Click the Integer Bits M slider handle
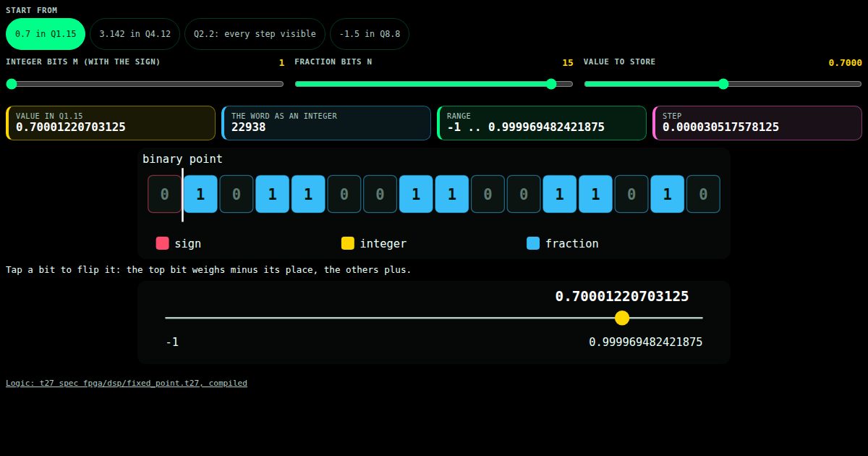Viewport: 868px width, 456px height. [x=12, y=84]
